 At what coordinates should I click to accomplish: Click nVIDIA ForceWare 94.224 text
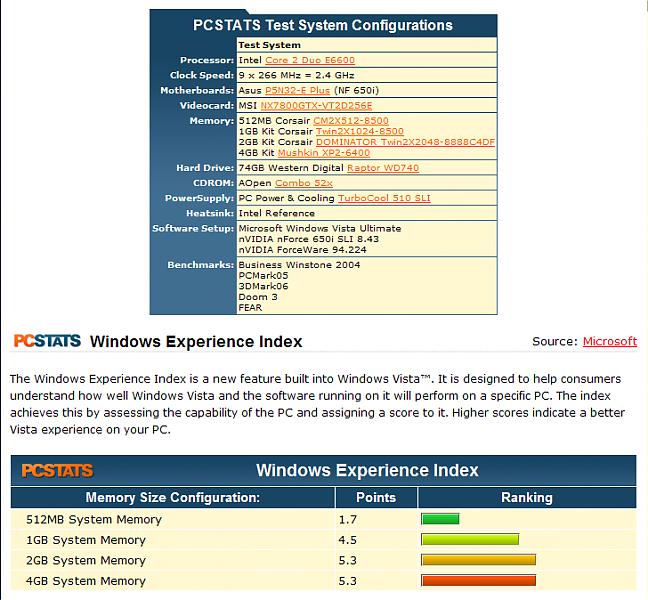click(x=303, y=250)
